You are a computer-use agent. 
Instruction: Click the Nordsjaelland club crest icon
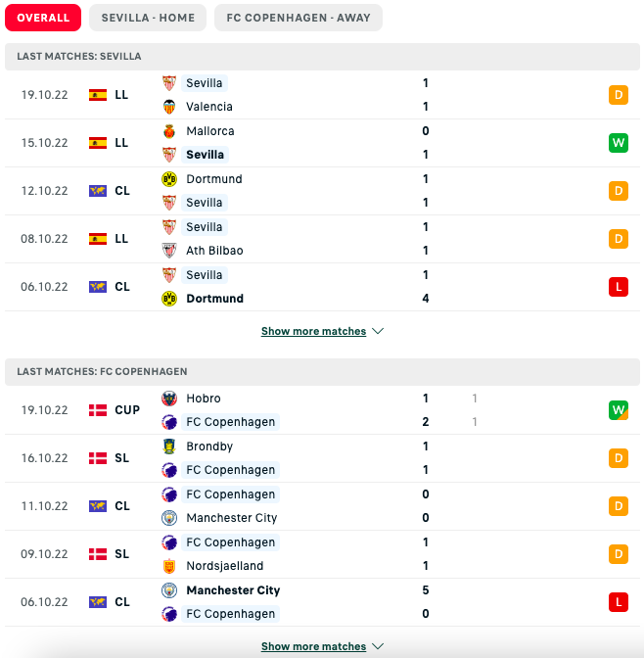click(x=169, y=566)
